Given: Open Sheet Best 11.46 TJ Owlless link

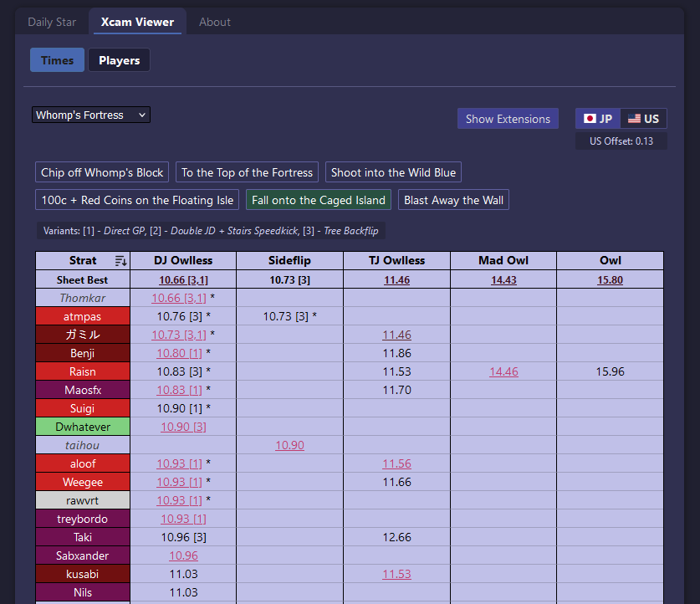Looking at the screenshot, I should point(397,280).
